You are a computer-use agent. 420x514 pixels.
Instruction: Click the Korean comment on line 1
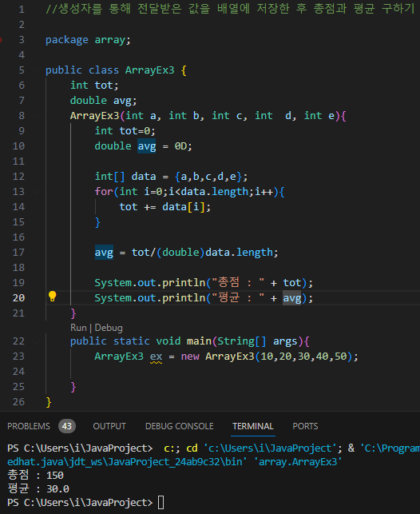[x=230, y=9]
